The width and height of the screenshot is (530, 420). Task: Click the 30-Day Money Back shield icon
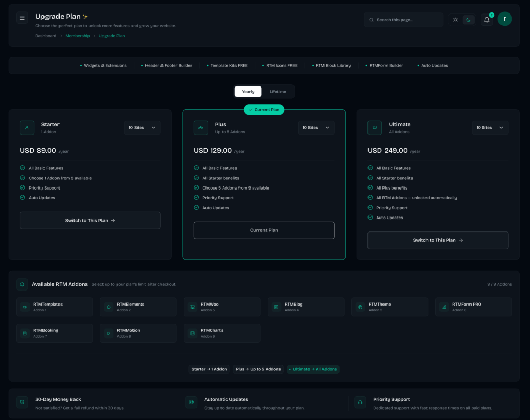pos(22,402)
